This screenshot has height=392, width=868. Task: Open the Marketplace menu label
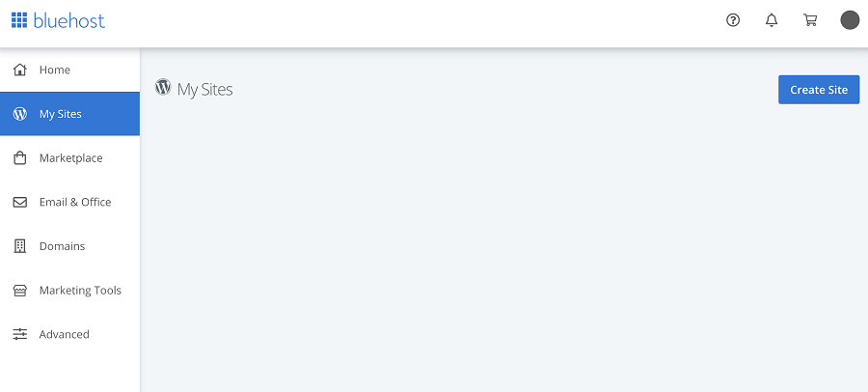[70, 158]
